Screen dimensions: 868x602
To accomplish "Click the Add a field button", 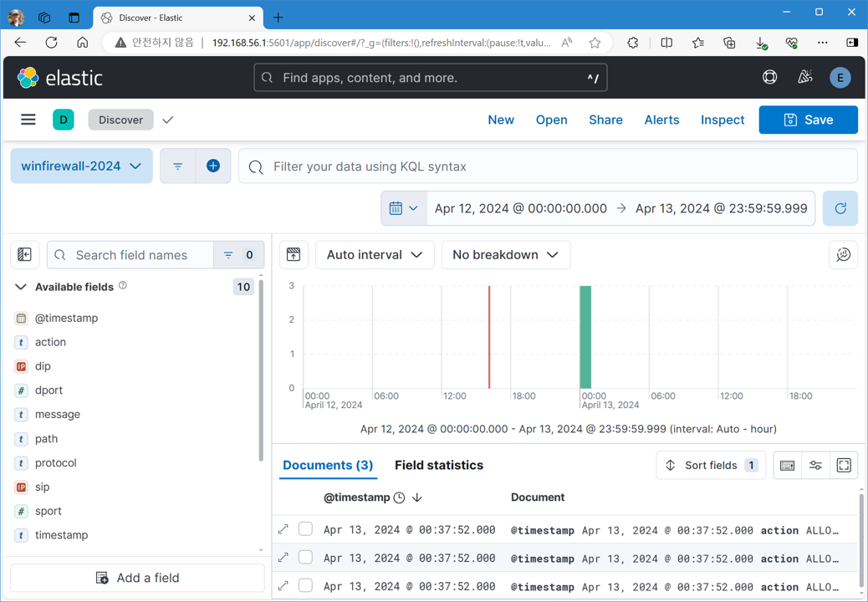I will (x=137, y=578).
